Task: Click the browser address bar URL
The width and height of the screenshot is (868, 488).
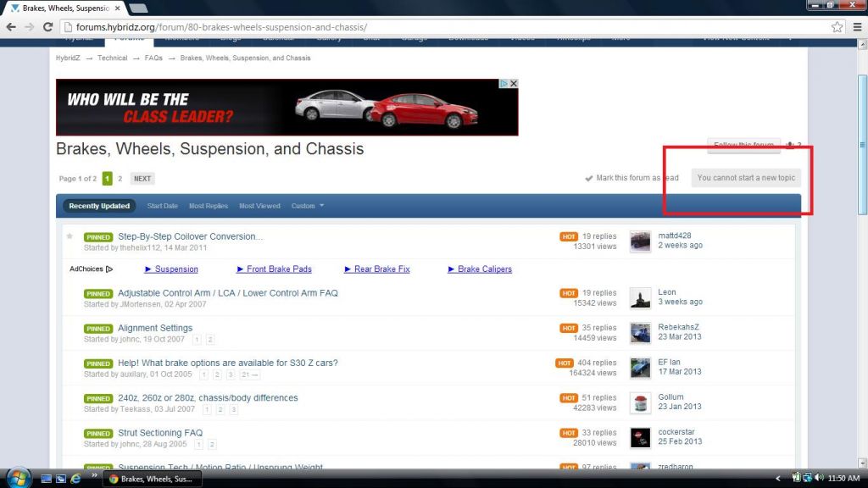Action: coord(220,27)
